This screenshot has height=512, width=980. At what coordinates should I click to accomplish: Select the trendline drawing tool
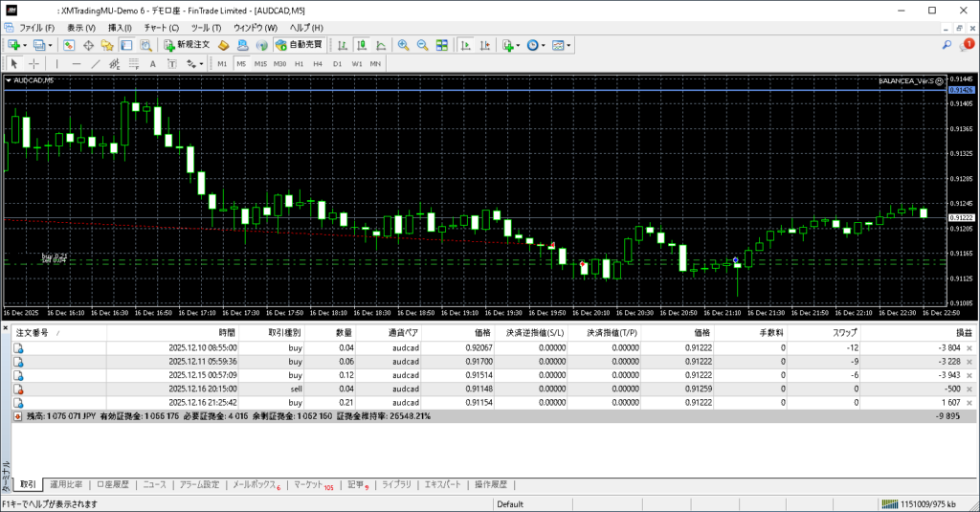click(x=95, y=64)
